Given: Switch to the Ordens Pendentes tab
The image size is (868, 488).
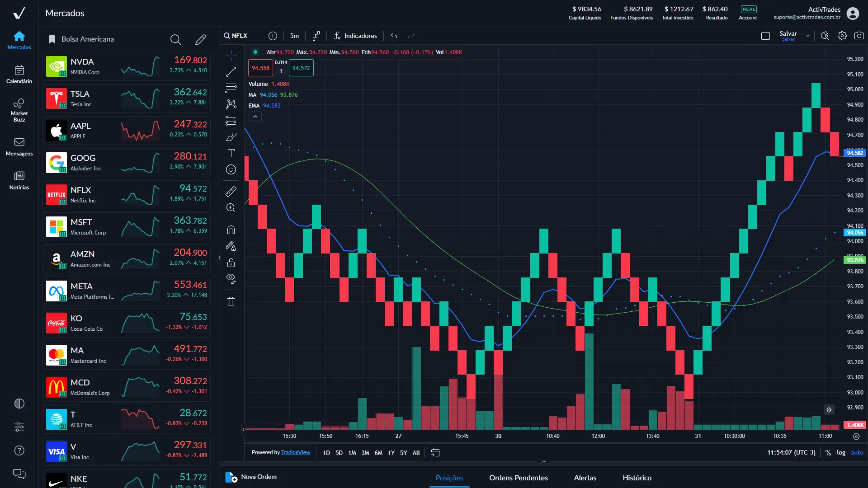Looking at the screenshot, I should point(518,478).
